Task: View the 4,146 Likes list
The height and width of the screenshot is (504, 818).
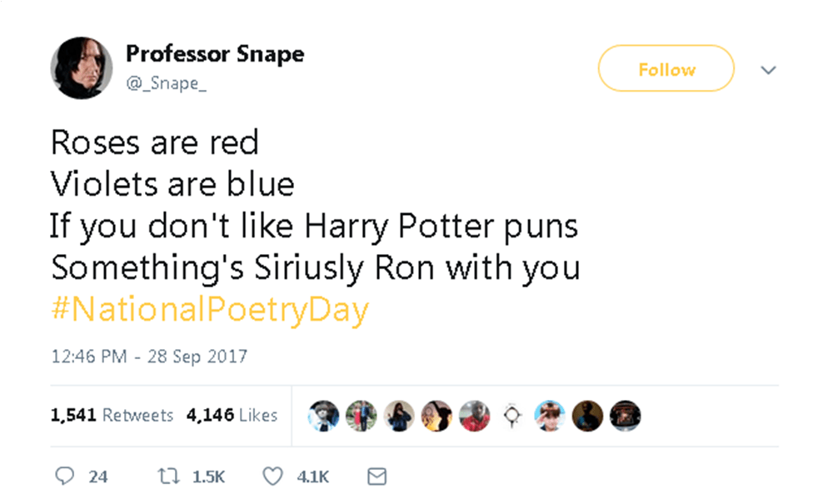Action: point(233,415)
